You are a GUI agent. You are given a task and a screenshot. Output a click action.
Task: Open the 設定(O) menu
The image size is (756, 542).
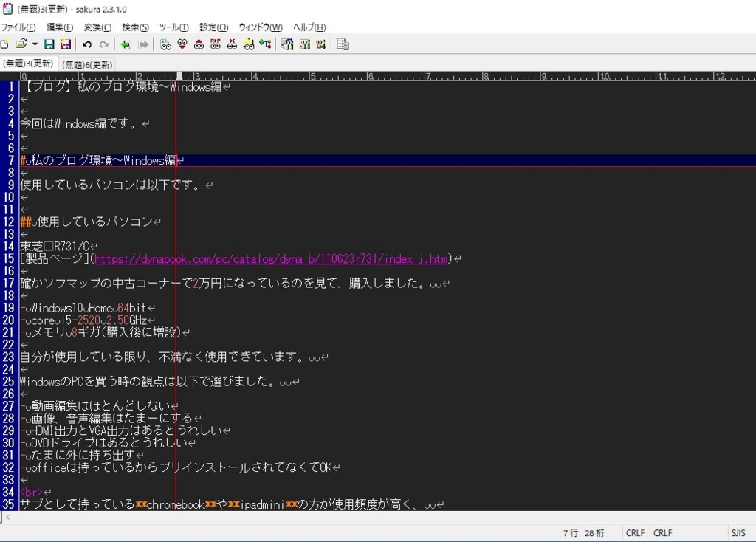click(213, 27)
